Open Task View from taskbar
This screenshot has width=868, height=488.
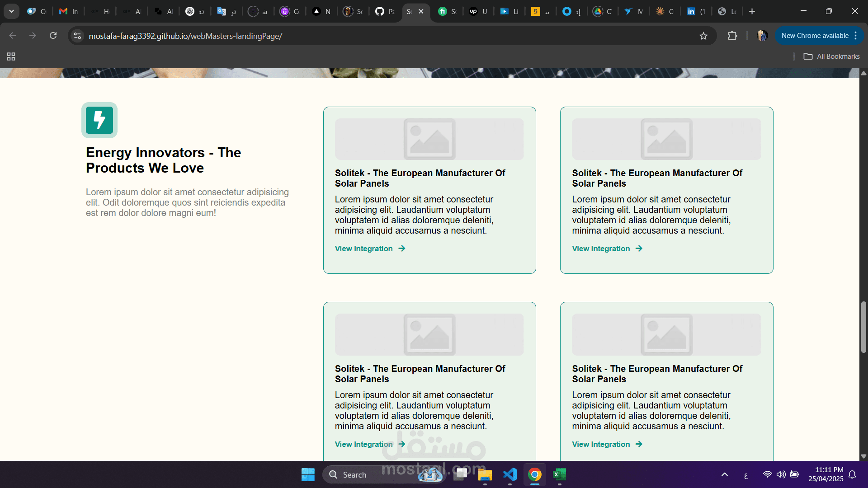tap(461, 474)
